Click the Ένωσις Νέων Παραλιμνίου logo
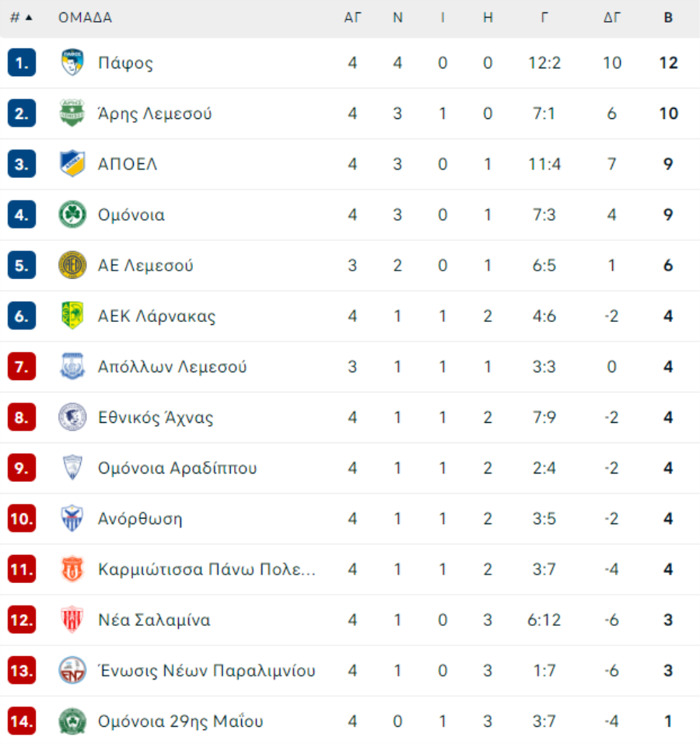700x744 pixels. tap(72, 670)
